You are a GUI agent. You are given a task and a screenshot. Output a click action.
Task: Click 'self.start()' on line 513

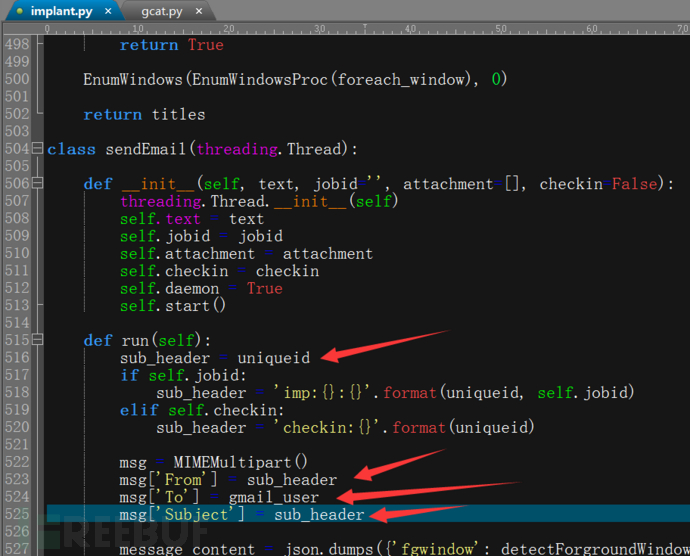pyautogui.click(x=173, y=306)
